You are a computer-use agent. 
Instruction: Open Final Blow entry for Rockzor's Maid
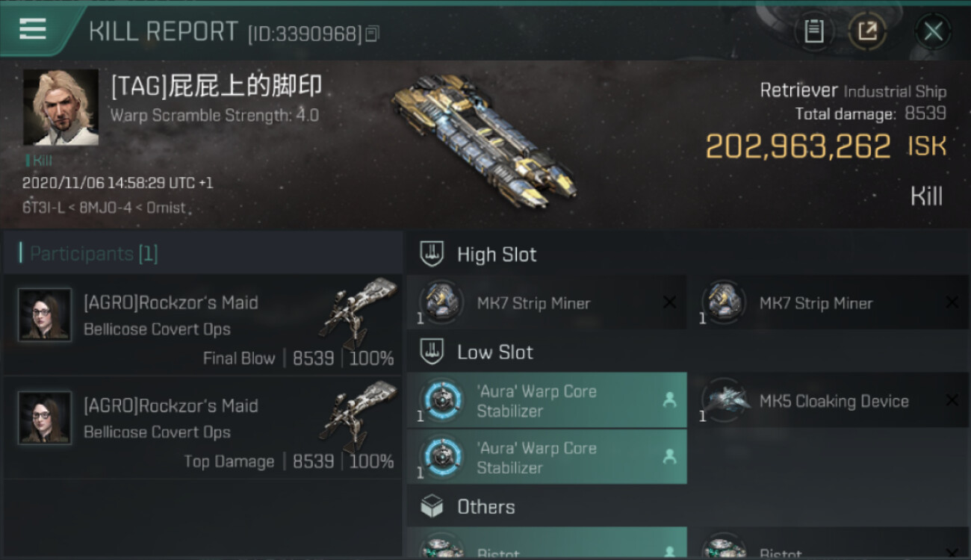(x=202, y=326)
